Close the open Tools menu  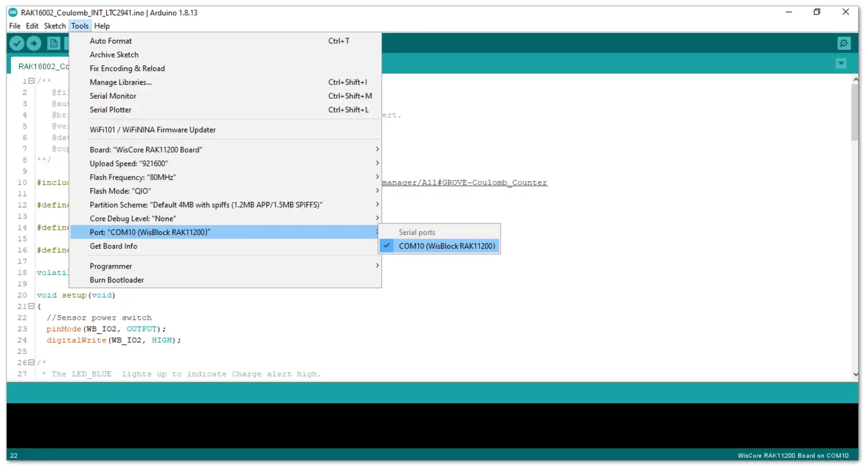click(80, 26)
